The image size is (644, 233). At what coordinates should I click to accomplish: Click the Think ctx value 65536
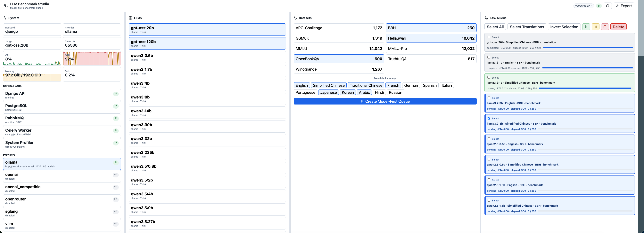tap(71, 45)
